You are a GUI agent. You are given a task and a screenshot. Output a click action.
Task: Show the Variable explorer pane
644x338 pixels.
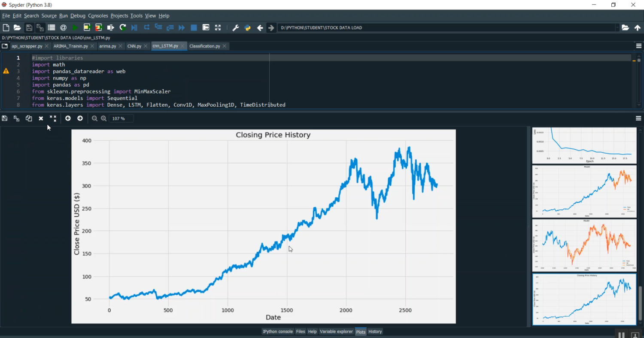tap(336, 331)
